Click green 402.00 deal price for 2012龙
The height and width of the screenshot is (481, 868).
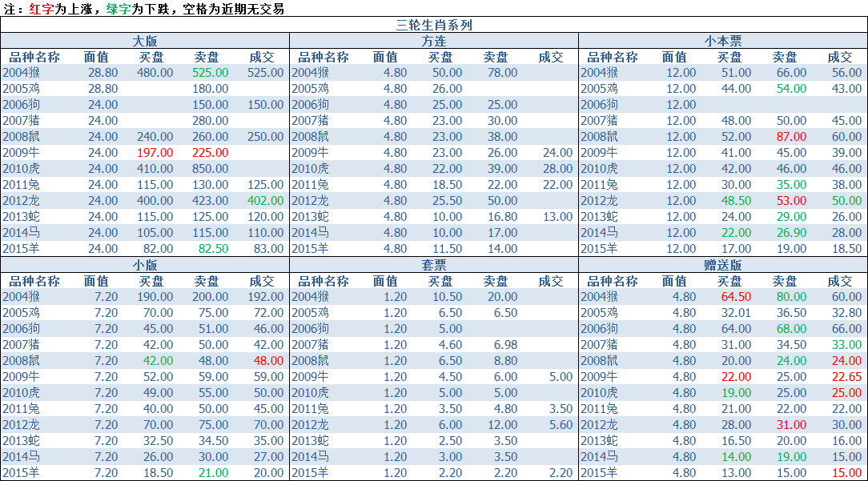pyautogui.click(x=265, y=201)
